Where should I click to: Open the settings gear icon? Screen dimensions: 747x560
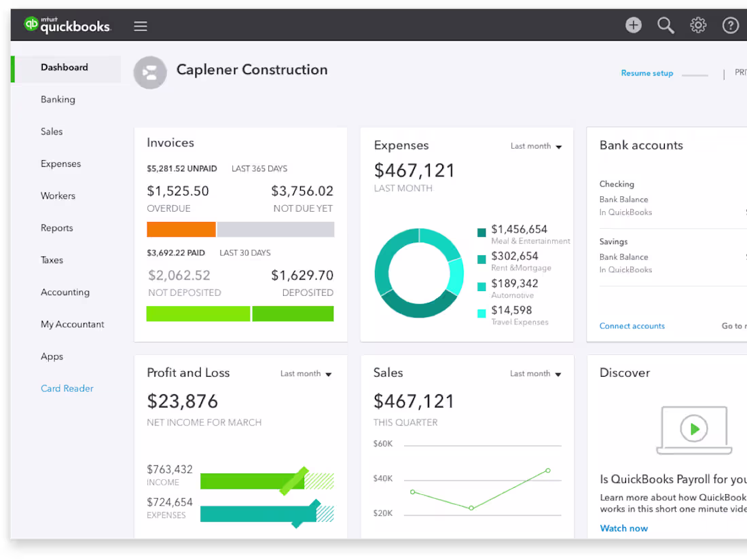pos(698,24)
